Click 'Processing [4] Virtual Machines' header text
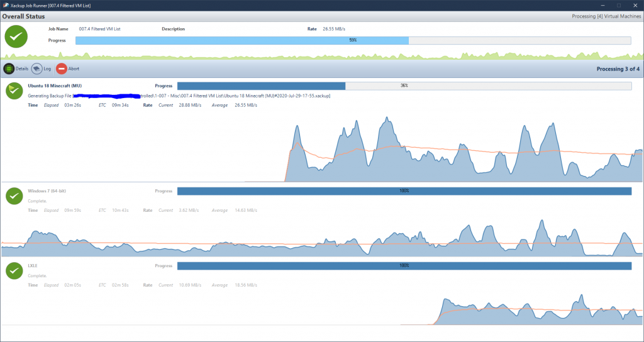This screenshot has width=644, height=342. coord(606,16)
